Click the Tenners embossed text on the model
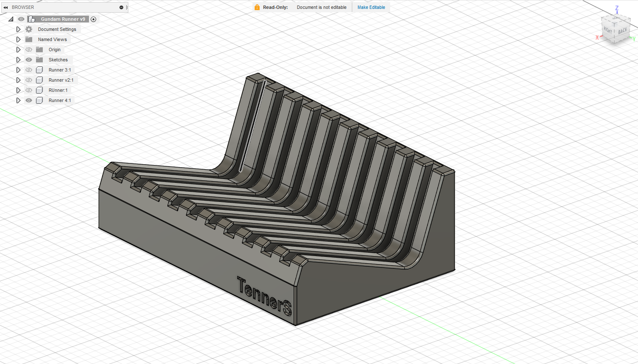 [x=265, y=296]
